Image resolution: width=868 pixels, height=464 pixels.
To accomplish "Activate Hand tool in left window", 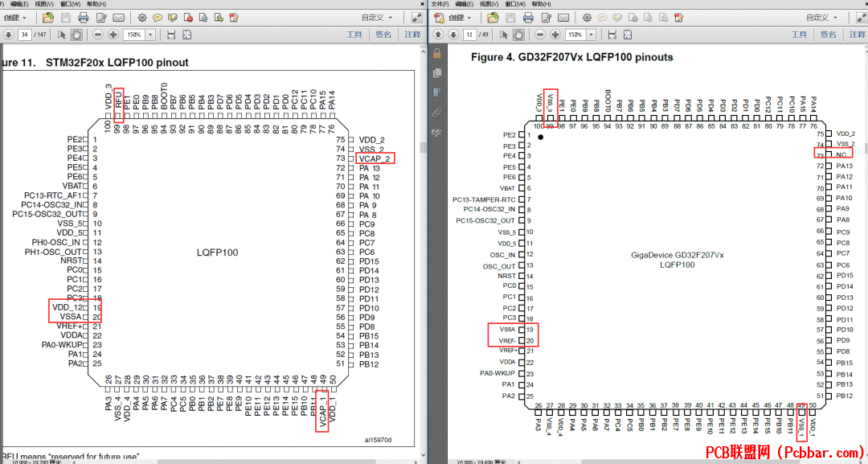I will [x=76, y=35].
